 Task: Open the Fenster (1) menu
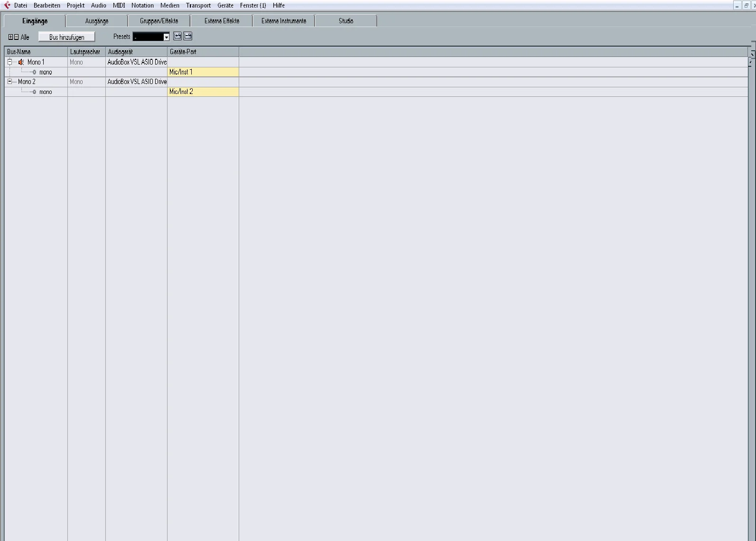(x=253, y=5)
